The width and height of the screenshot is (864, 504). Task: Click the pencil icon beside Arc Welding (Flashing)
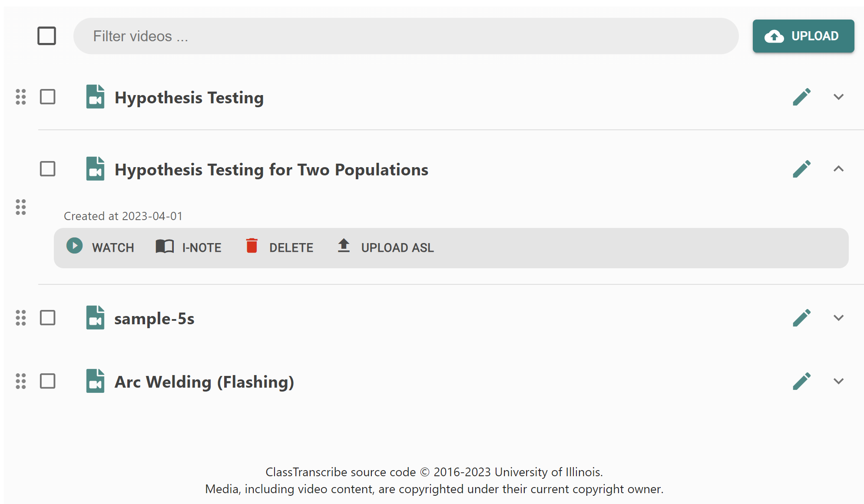pyautogui.click(x=801, y=381)
